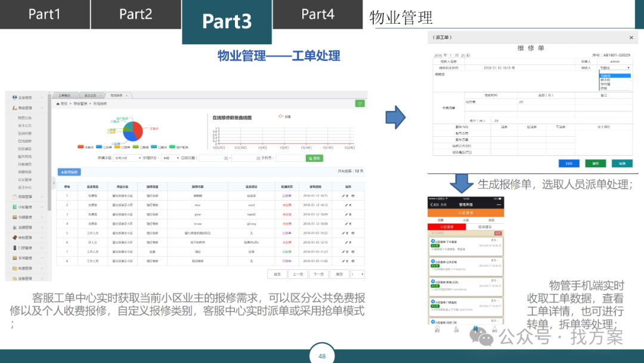Viewport: 644px width, 363px height.
Task: Toggle the 数量 series legend on the line chart
Action: pos(284,117)
